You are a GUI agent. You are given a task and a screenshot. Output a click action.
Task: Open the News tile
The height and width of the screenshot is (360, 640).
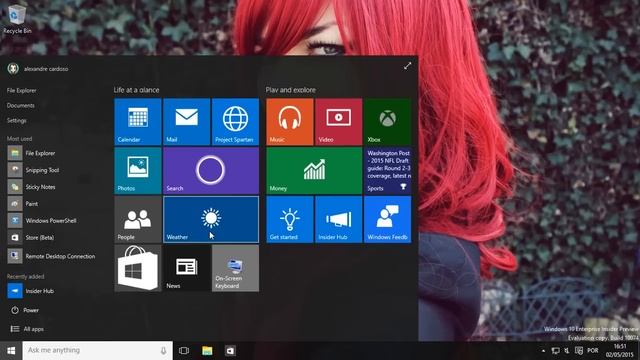187,268
